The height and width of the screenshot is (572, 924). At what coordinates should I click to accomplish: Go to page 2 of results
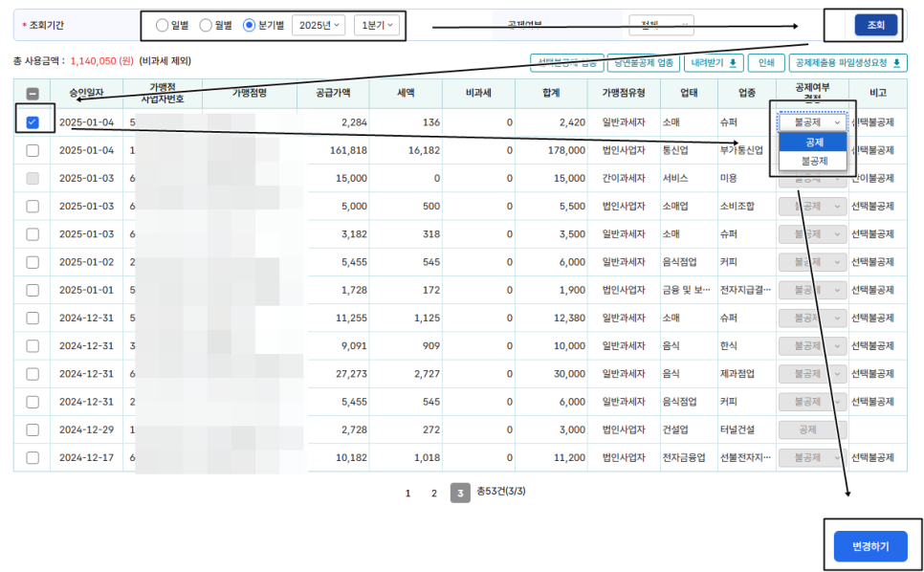click(434, 493)
